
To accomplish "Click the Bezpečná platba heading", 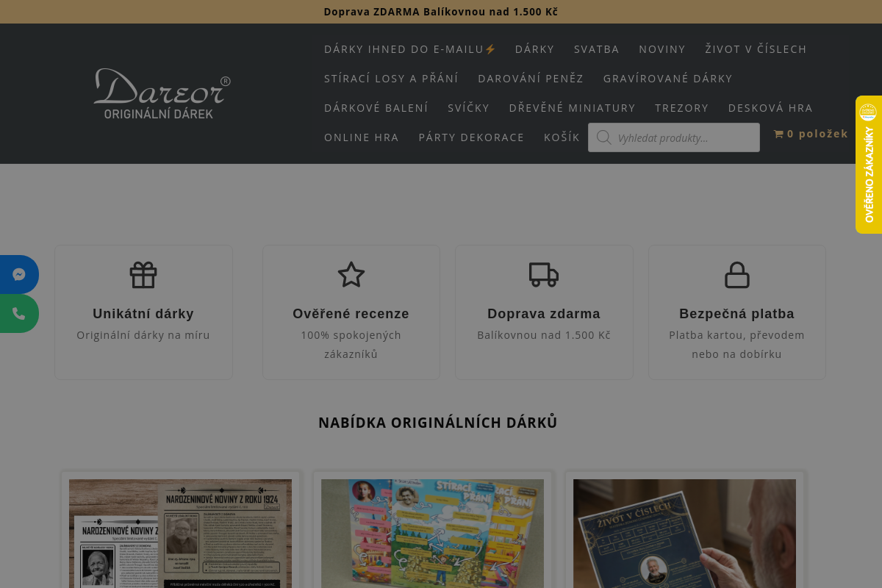I will [737, 314].
